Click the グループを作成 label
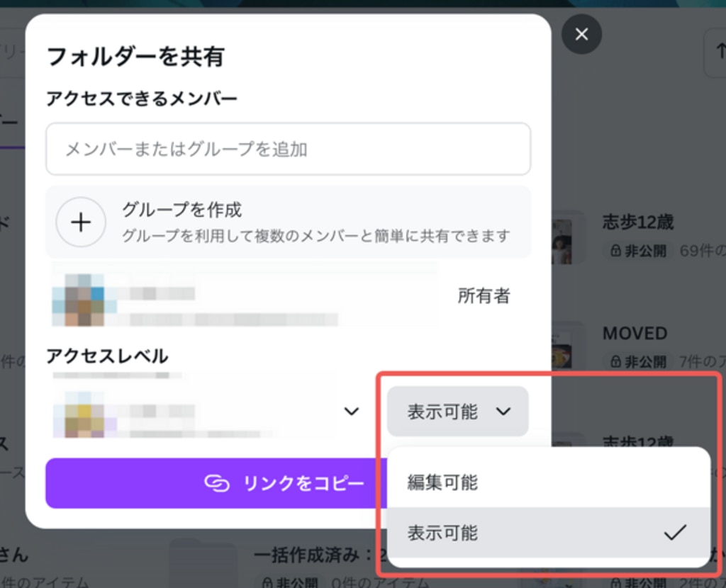The height and width of the screenshot is (588, 726). 181,210
